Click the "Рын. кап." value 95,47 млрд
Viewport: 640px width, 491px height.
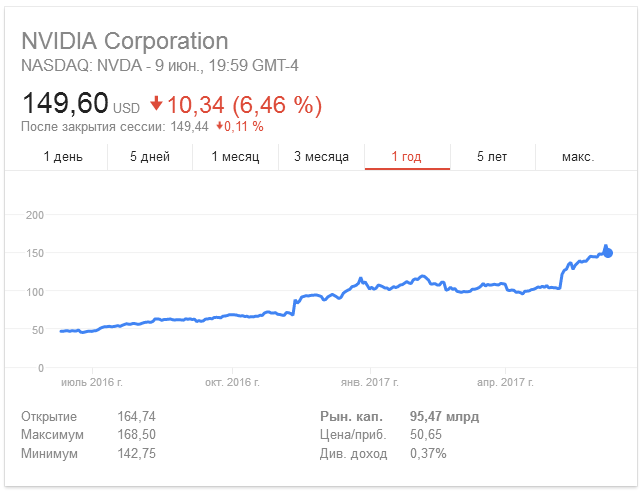pyautogui.click(x=444, y=416)
